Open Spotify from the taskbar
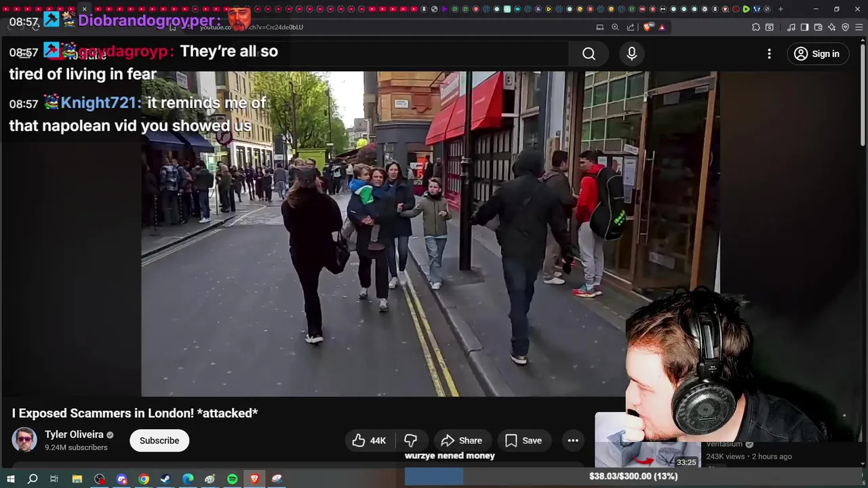 (232, 479)
